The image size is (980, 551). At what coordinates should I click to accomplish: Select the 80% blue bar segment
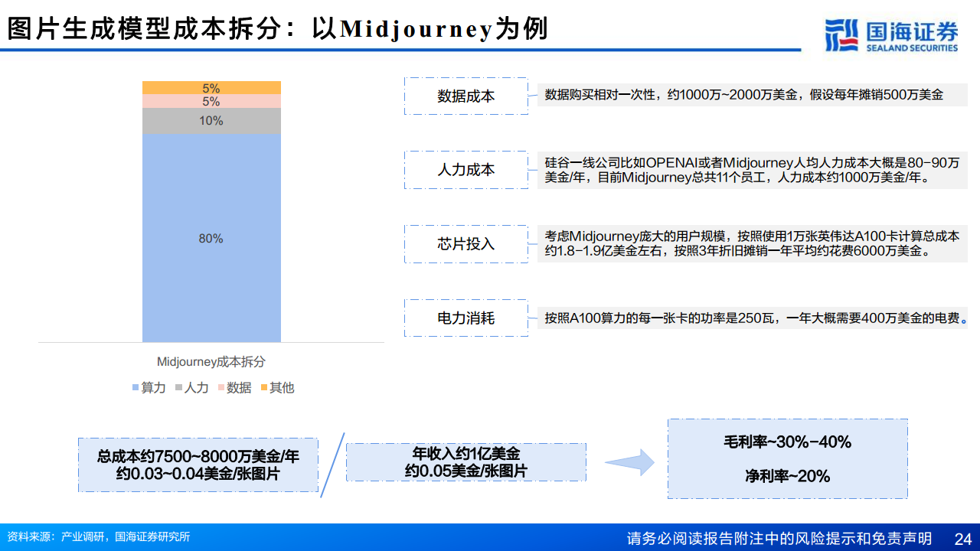point(211,238)
